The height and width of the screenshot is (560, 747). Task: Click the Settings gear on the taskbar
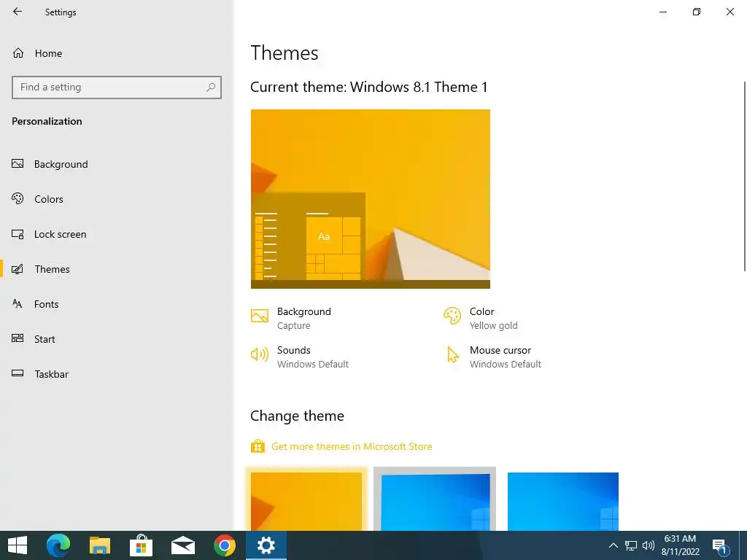coord(266,545)
